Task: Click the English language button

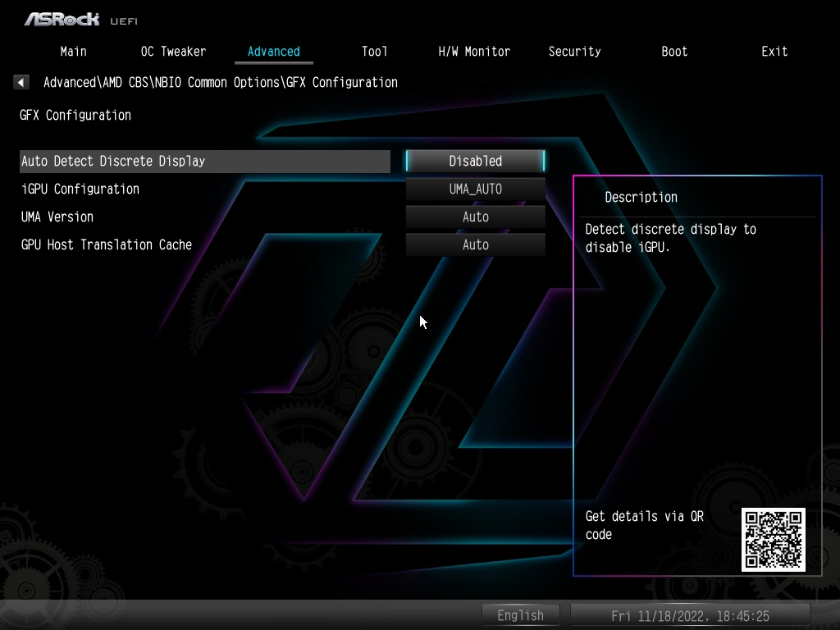Action: tap(521, 615)
